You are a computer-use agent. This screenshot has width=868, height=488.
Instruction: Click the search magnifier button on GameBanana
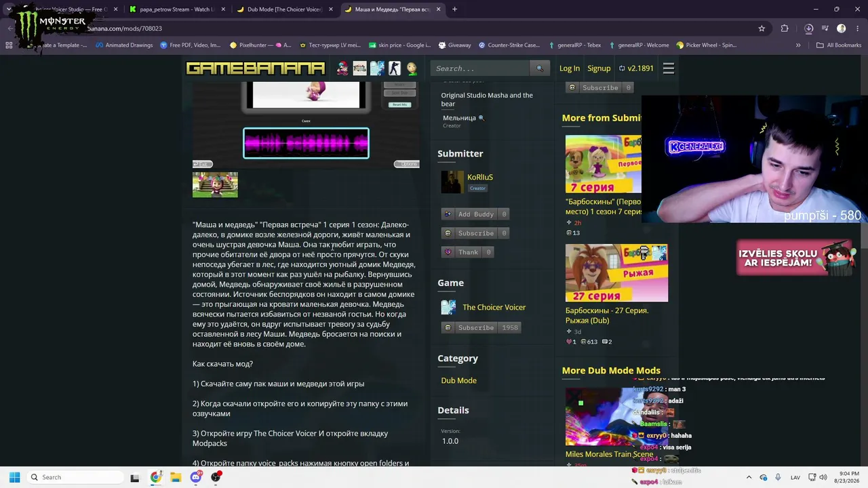tap(540, 68)
